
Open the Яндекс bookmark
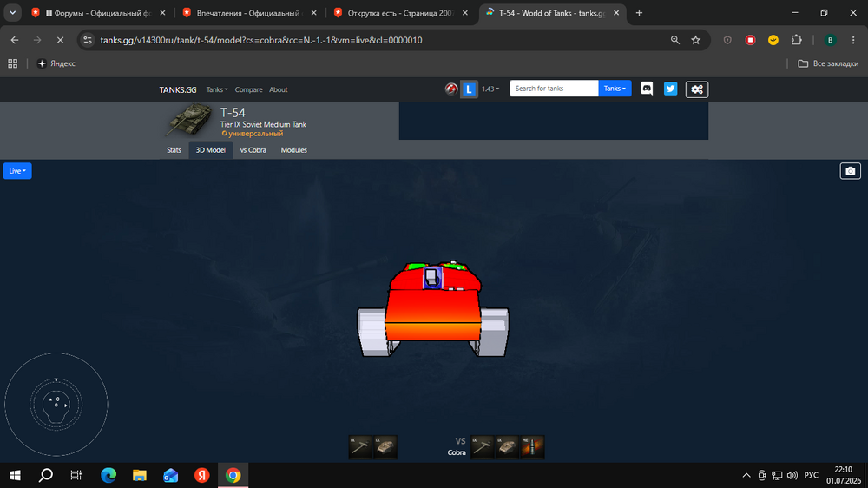click(56, 63)
